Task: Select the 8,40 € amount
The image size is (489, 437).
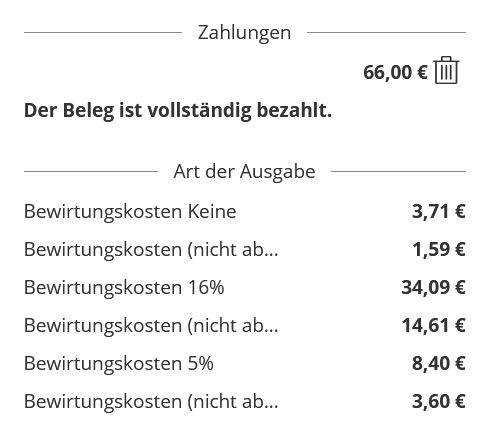Action: click(439, 363)
